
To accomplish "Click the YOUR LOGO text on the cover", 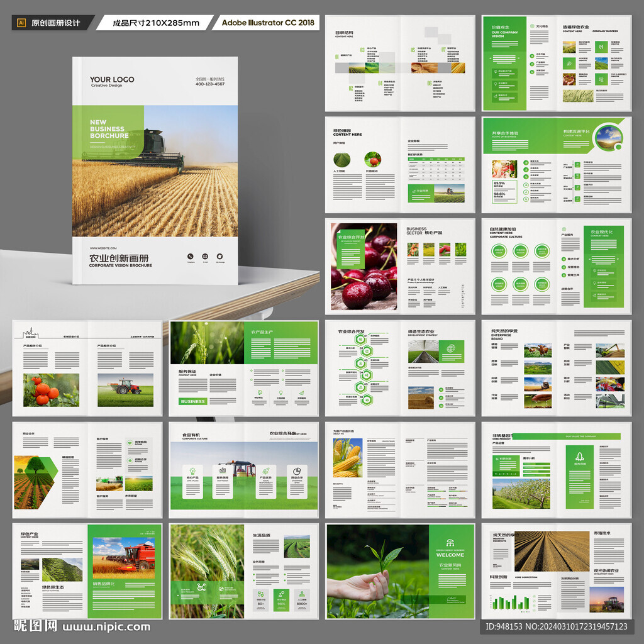I will (x=112, y=79).
